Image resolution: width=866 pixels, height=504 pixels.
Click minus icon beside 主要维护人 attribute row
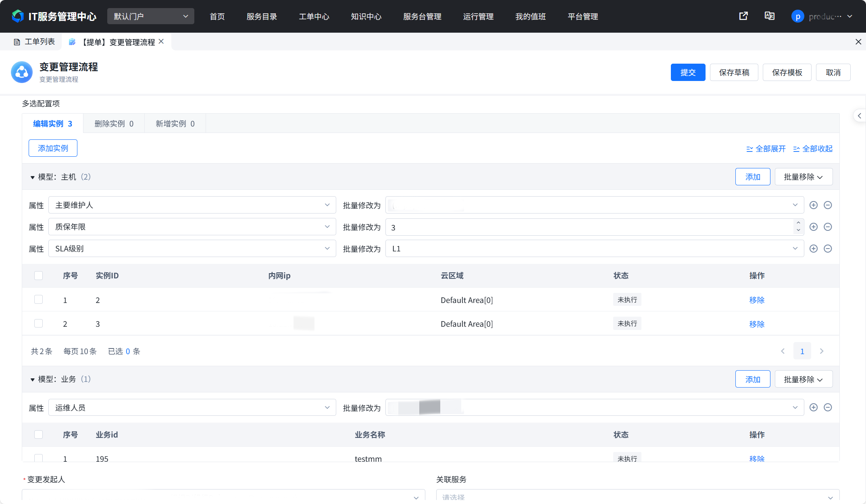pos(828,205)
